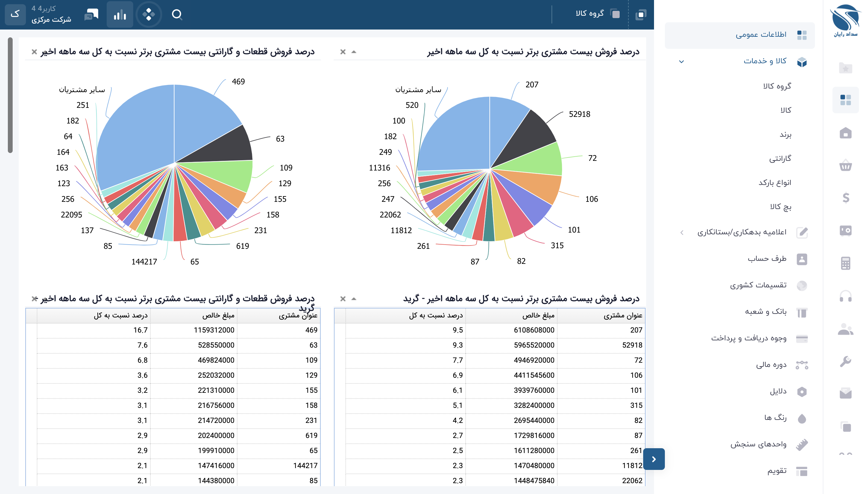The width and height of the screenshot is (868, 494).
Task: Open تقسیمات کشوری menu entry
Action: (x=758, y=285)
